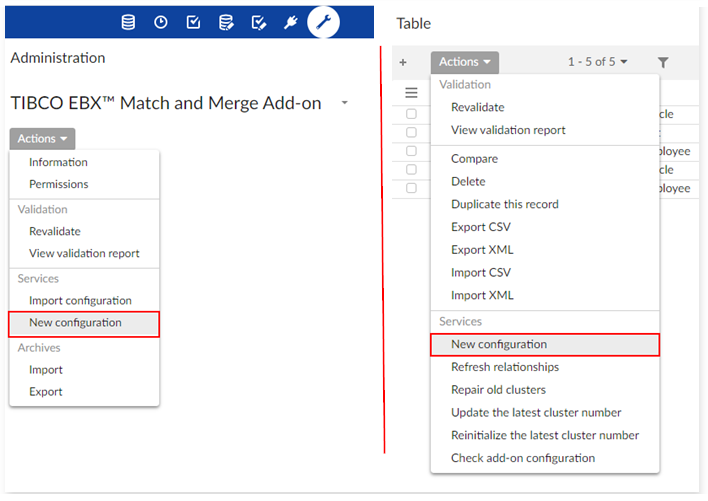
Task: Click the clock icon in the header
Action: tap(160, 22)
